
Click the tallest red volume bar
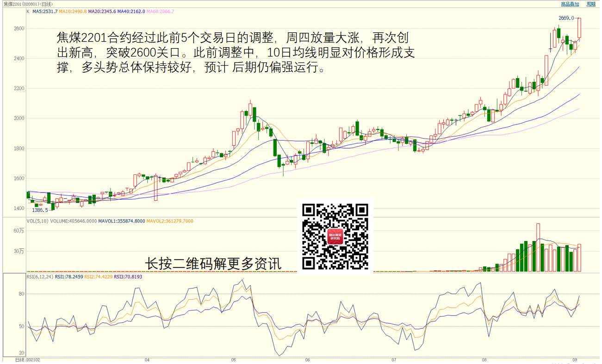(x=538, y=247)
